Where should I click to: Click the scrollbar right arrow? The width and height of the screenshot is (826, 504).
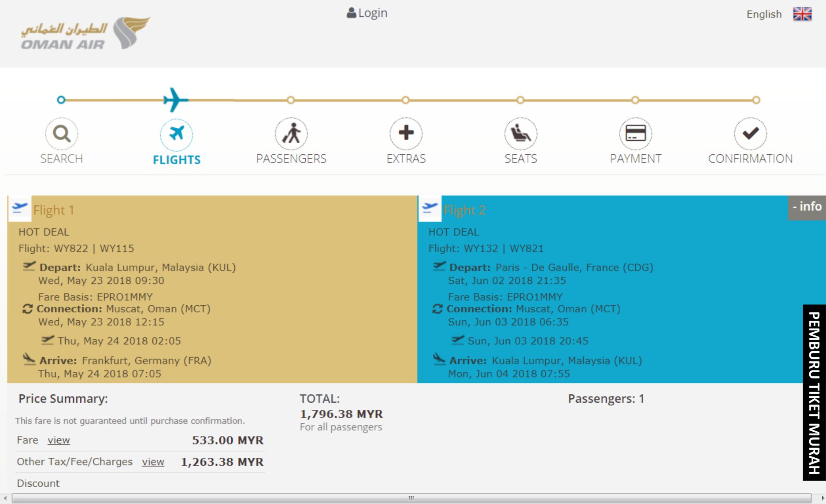(822, 498)
